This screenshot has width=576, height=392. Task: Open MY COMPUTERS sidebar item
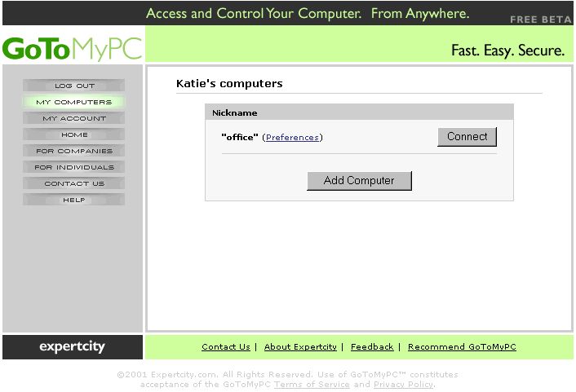(x=74, y=102)
